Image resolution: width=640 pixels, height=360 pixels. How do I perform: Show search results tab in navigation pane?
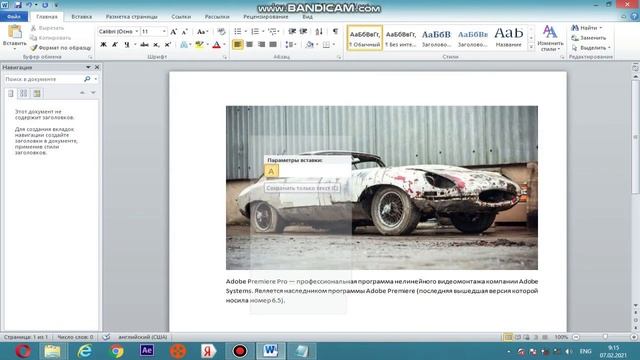coord(37,93)
